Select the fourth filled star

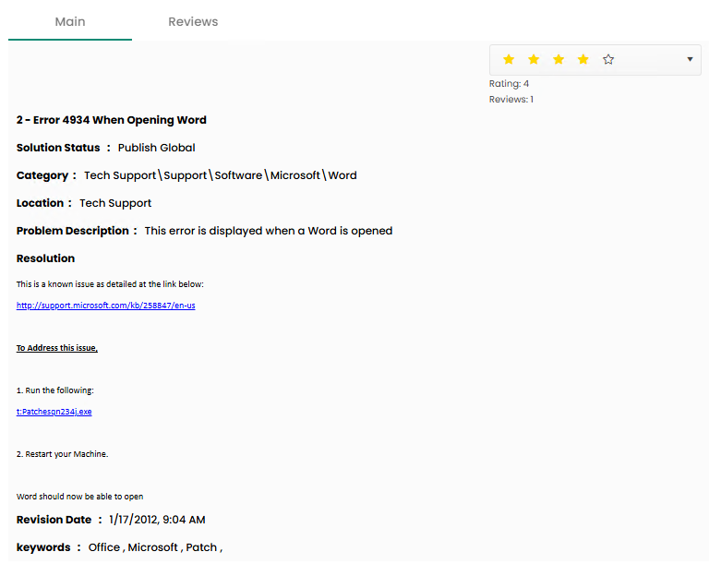[583, 60]
